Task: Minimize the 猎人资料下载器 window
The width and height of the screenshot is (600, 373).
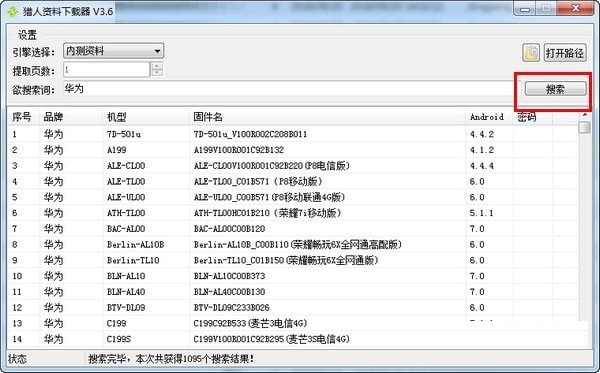Action: click(x=525, y=8)
